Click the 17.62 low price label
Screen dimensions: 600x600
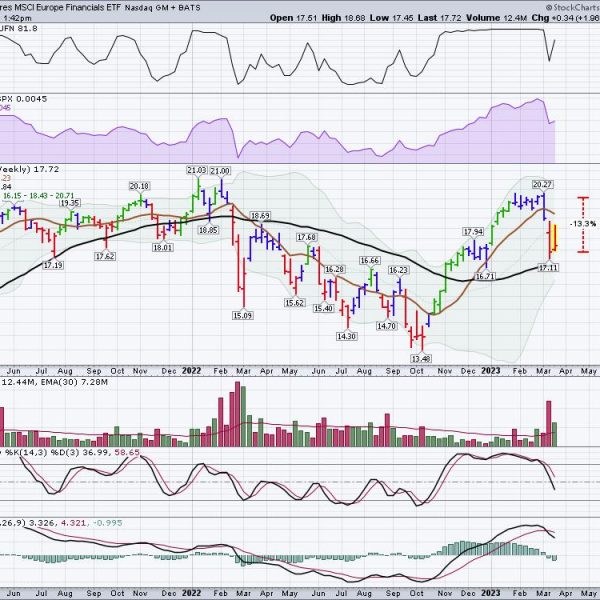[105, 256]
